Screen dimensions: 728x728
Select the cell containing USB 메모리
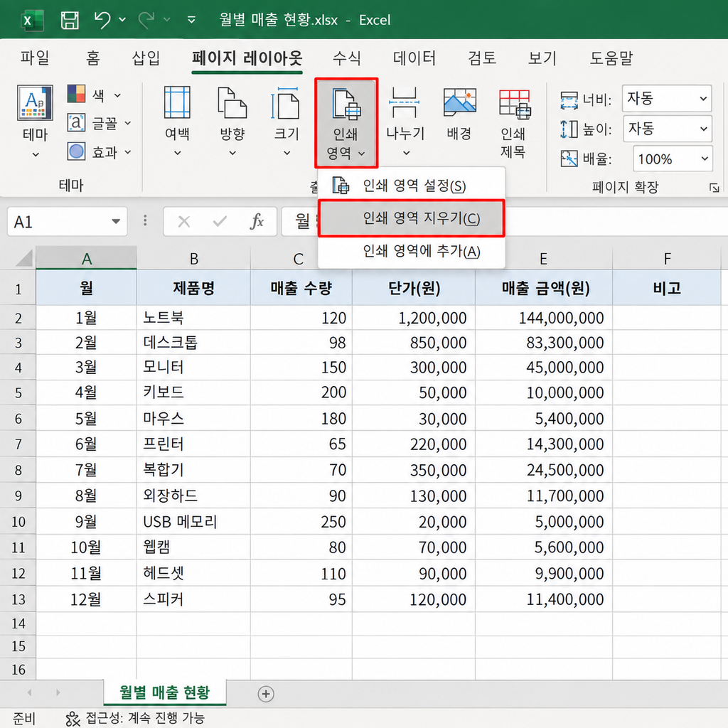(x=193, y=521)
